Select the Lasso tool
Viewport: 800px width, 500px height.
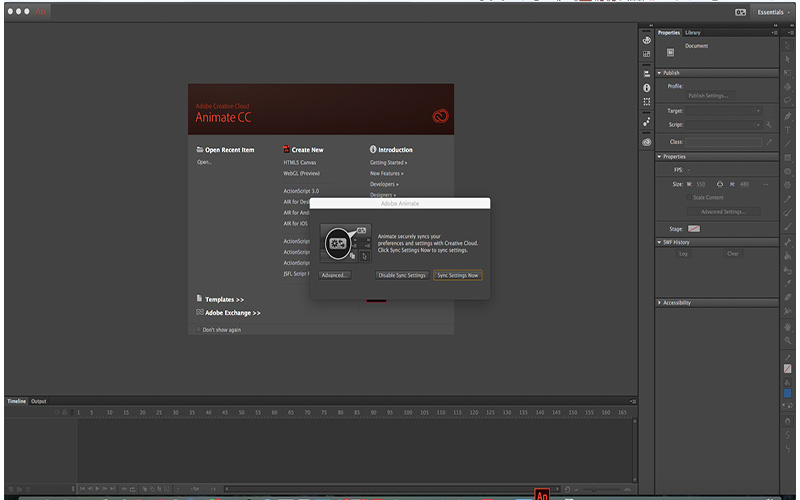click(x=787, y=101)
